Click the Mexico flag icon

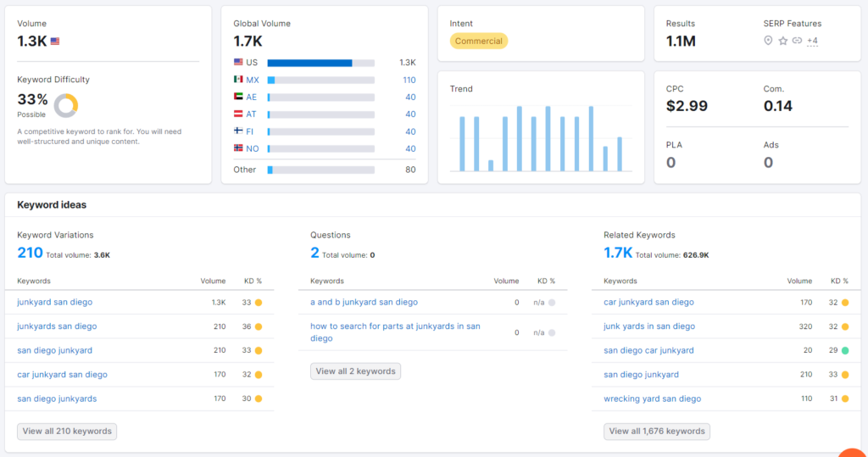[x=238, y=79]
